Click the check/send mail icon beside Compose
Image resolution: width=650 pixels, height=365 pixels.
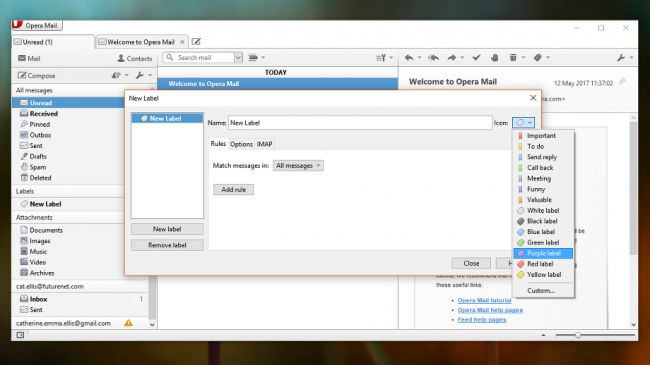116,75
